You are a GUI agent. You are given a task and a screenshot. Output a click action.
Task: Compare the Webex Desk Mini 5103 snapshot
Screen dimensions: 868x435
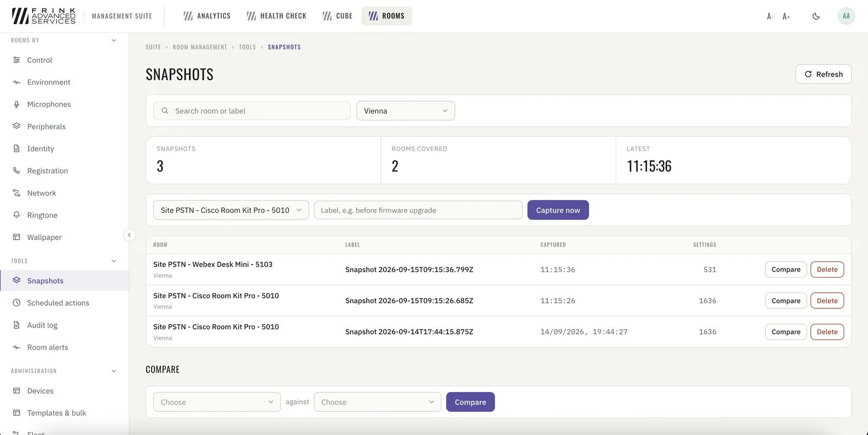(786, 270)
